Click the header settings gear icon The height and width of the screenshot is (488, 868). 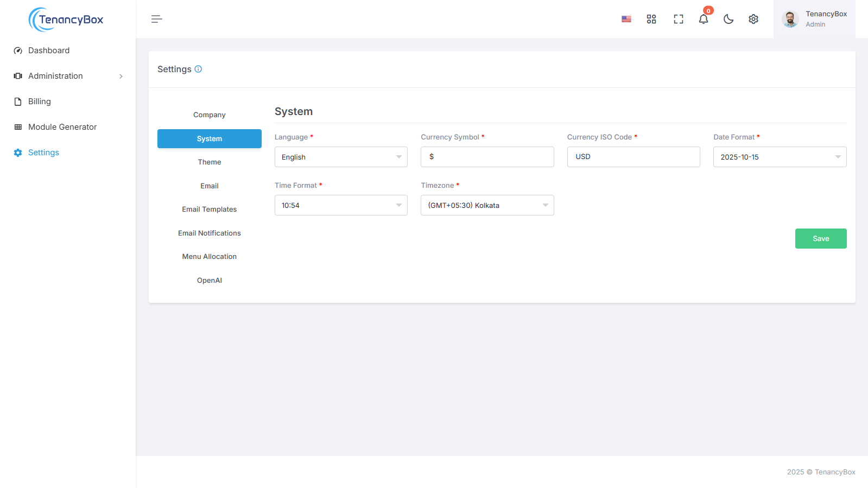pyautogui.click(x=753, y=19)
